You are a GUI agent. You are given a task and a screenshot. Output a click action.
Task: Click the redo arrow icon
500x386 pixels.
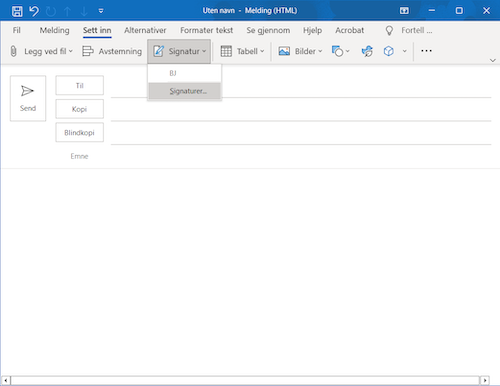(51, 11)
